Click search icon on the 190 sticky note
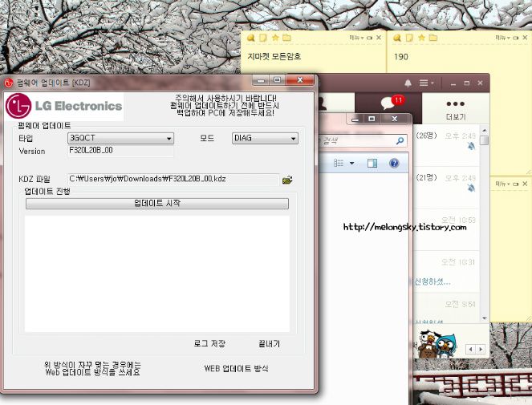Viewport: 532px width, 405px height. 397,38
